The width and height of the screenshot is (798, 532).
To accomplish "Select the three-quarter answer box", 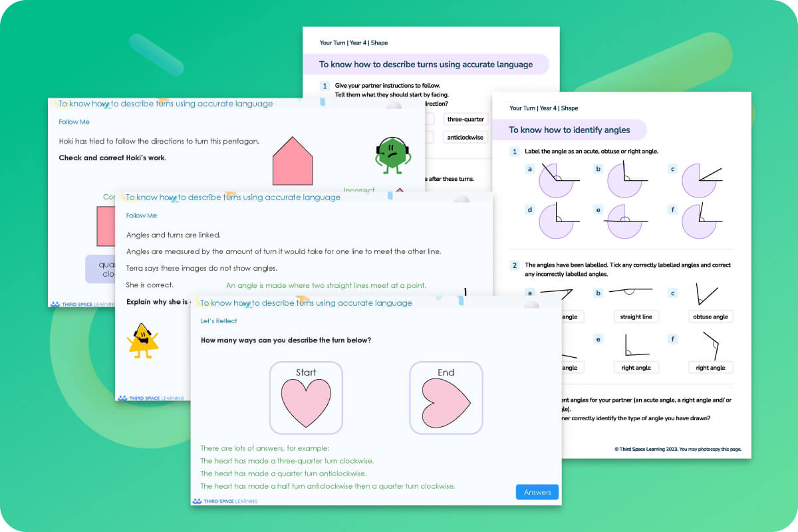I will (465, 118).
